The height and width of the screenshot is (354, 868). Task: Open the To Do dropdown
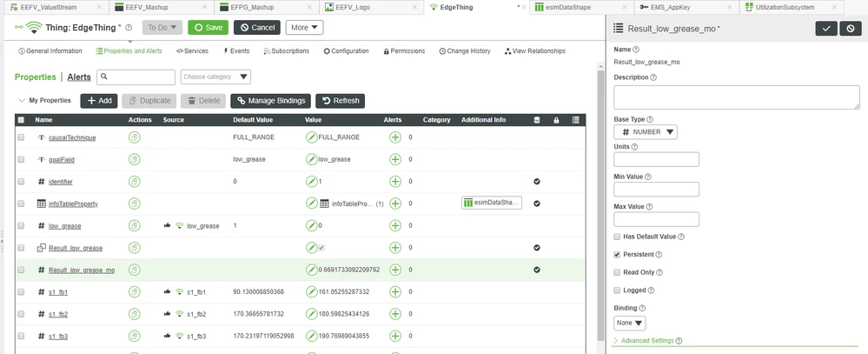[162, 28]
